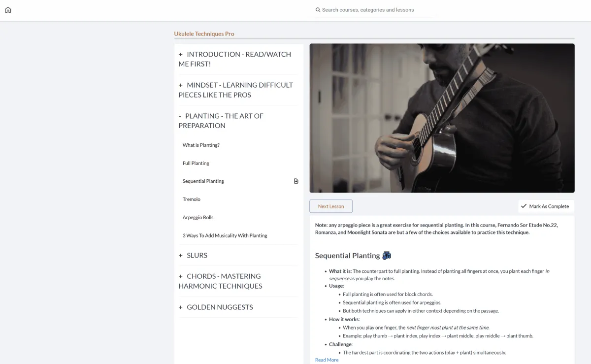Open the Arpeggio Rolls lesson
Image resolution: width=591 pixels, height=364 pixels.
(x=198, y=217)
